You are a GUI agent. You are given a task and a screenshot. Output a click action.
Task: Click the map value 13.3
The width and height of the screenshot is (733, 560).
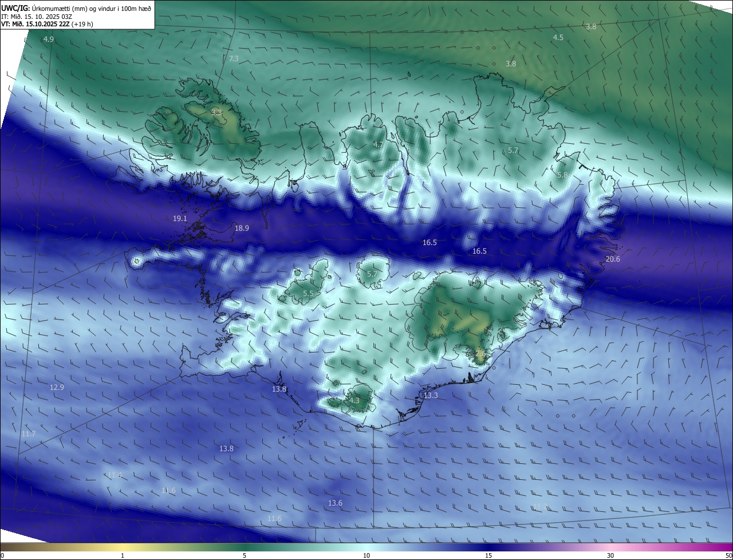point(431,396)
